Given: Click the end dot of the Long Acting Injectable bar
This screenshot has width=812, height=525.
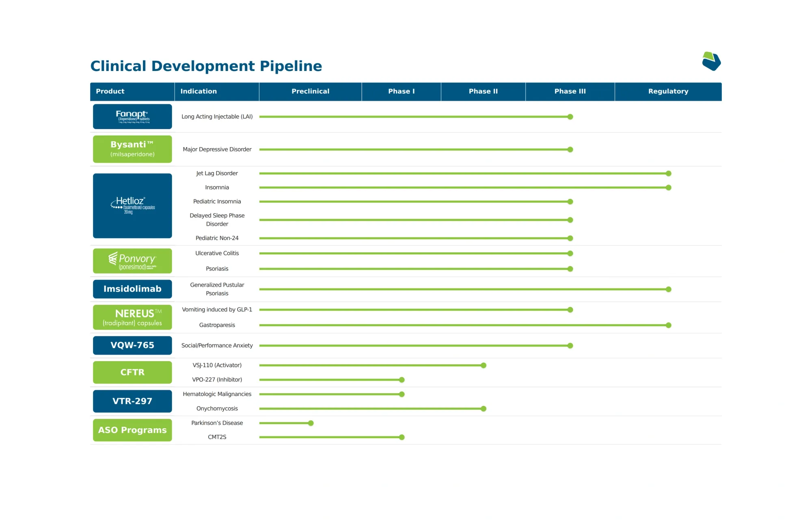Looking at the screenshot, I should click(570, 117).
